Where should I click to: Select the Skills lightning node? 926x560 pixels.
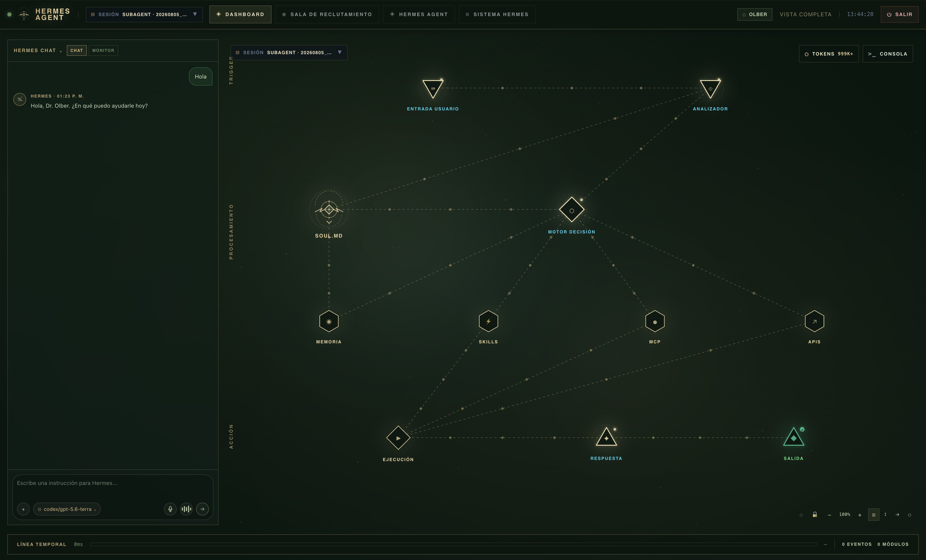coord(488,321)
